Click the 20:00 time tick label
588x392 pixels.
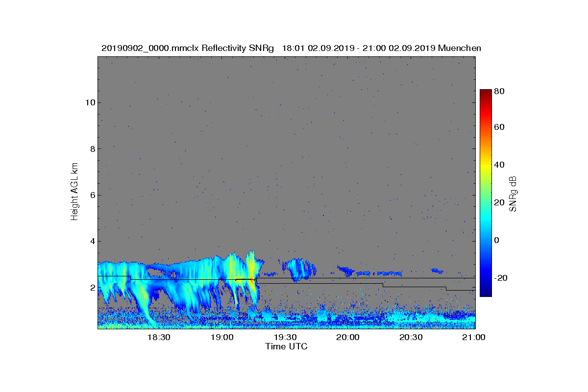(x=348, y=338)
